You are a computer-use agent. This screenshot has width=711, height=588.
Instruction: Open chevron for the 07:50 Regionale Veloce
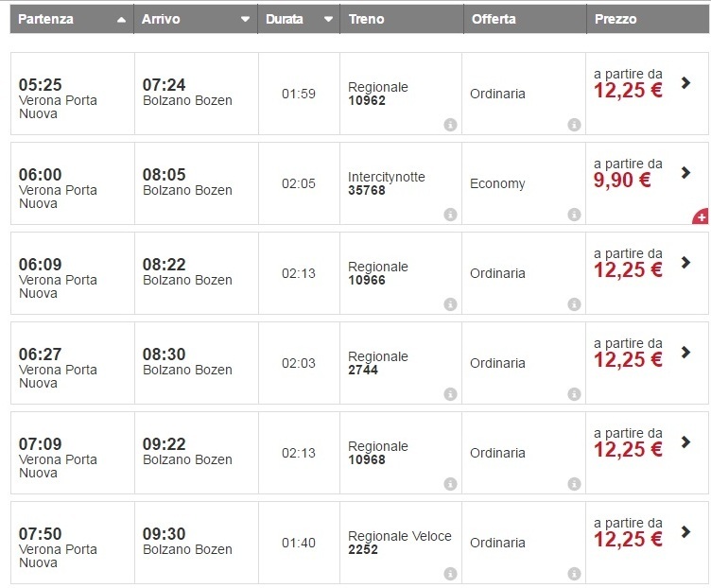[686, 532]
